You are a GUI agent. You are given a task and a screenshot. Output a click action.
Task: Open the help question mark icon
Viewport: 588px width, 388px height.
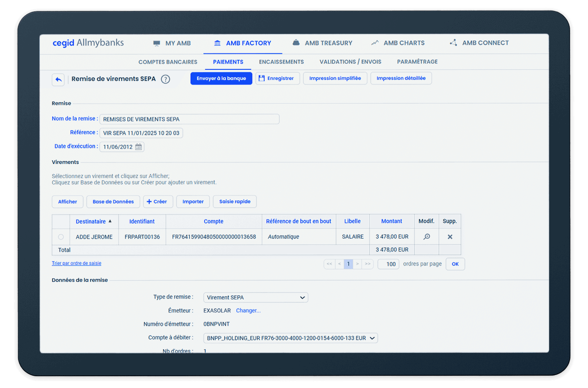coord(165,79)
